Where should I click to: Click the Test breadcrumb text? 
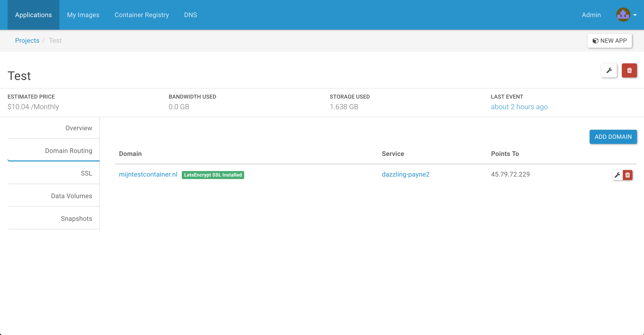click(55, 40)
